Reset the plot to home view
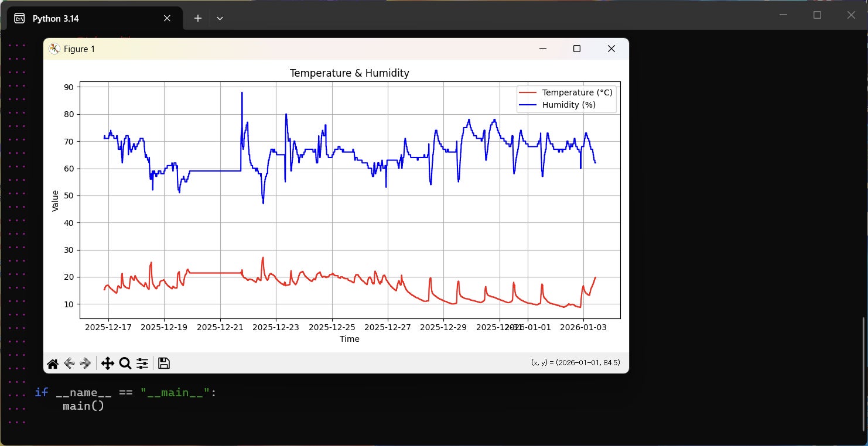 [53, 363]
